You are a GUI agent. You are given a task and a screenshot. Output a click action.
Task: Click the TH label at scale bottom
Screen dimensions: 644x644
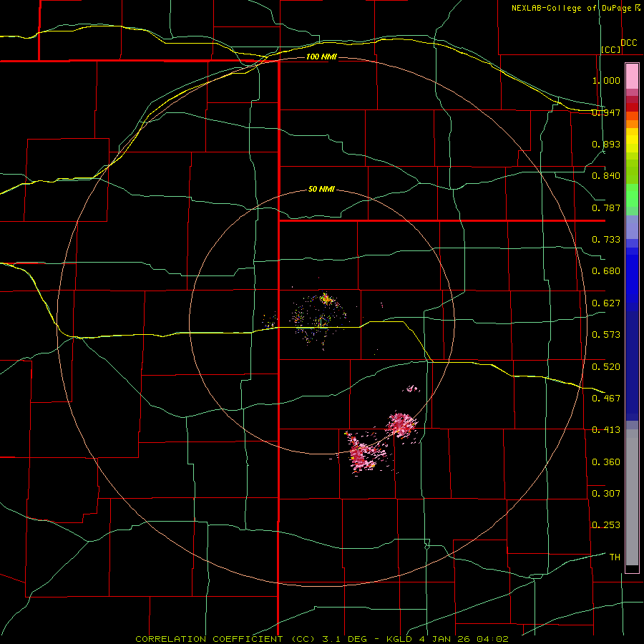[x=615, y=557]
